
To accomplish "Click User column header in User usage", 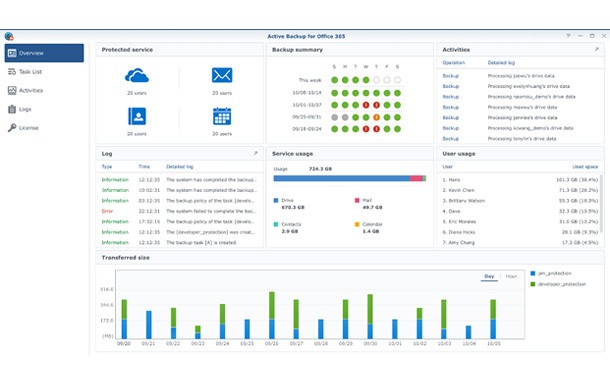I will 447,166.
